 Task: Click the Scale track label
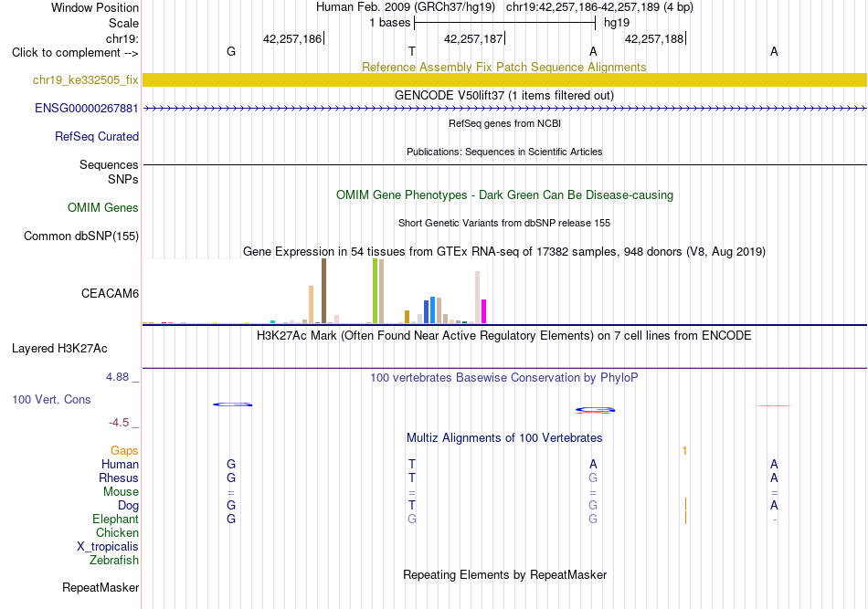pos(123,23)
